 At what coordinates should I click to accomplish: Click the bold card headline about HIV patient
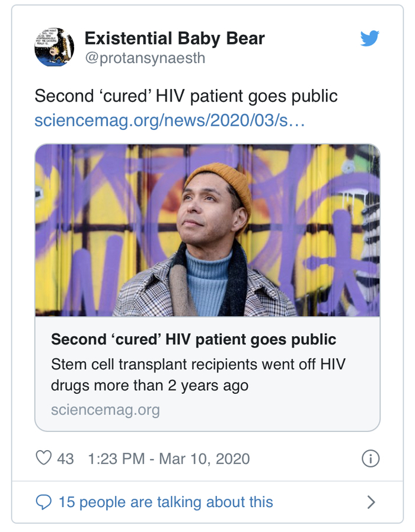point(193,340)
